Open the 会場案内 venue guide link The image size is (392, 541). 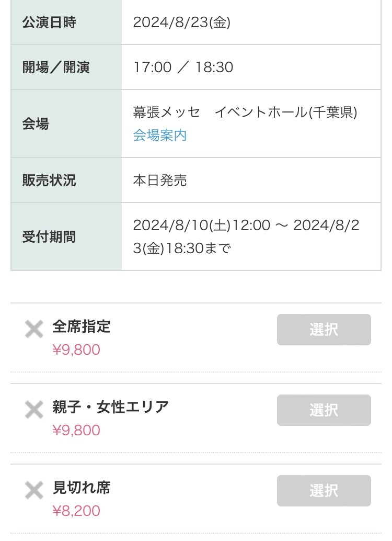[159, 136]
